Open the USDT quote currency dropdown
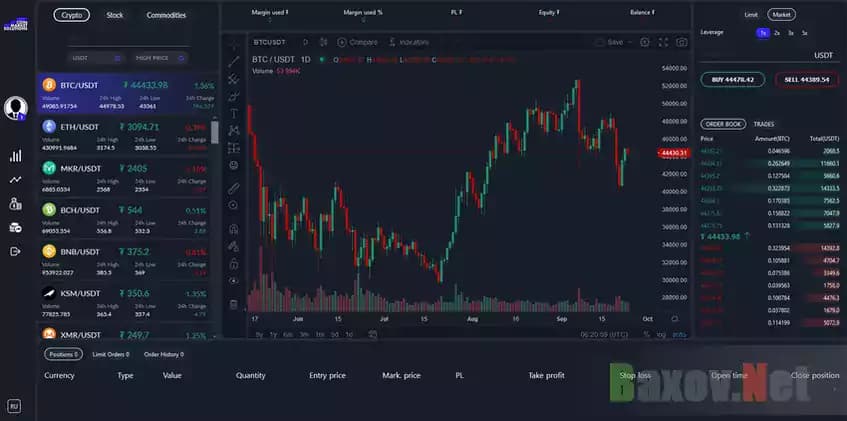847x421 pixels. coord(97,58)
